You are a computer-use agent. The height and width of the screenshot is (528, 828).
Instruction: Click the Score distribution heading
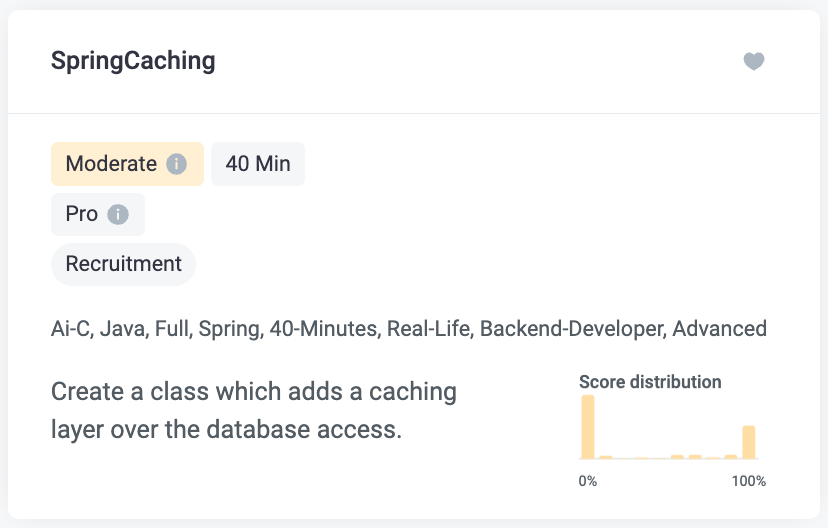pos(650,382)
